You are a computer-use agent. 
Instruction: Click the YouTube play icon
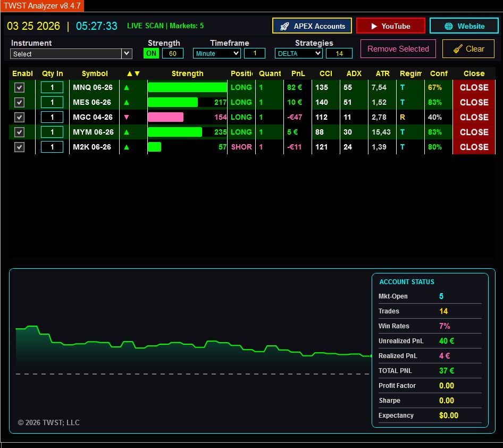374,26
